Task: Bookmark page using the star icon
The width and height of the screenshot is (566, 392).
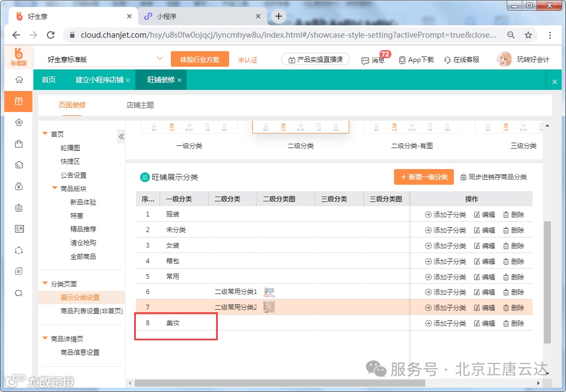Action: click(528, 35)
